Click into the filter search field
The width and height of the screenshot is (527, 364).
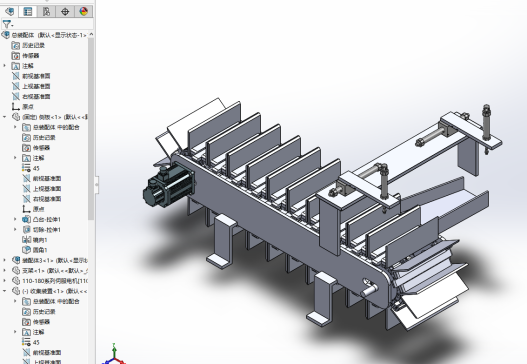tap(53, 24)
